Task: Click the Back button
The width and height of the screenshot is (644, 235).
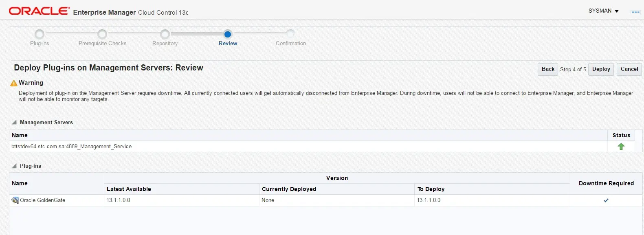Action: point(548,69)
